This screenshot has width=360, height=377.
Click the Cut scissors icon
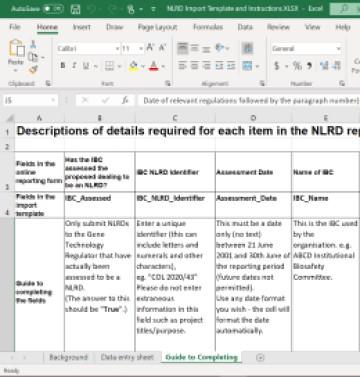click(x=33, y=44)
